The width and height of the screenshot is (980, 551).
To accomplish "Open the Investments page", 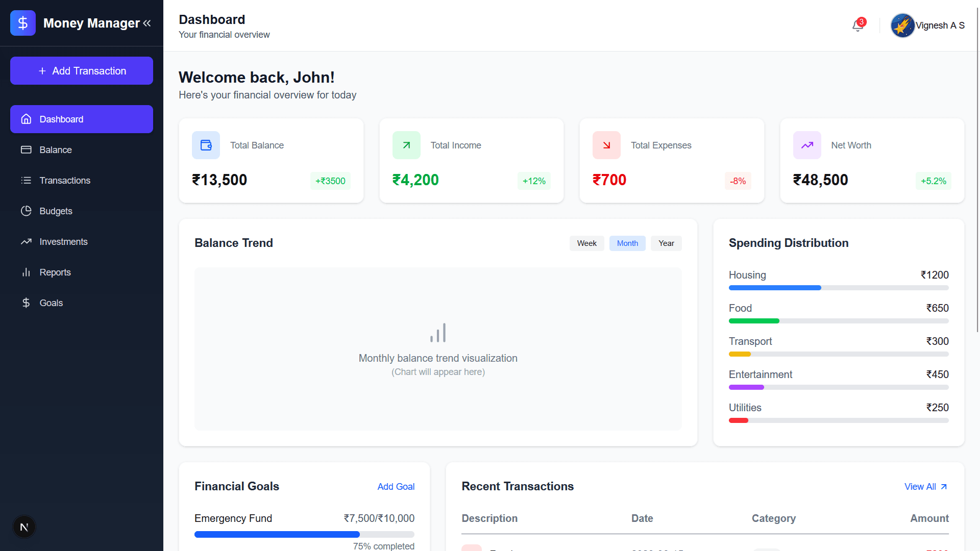I will point(64,241).
